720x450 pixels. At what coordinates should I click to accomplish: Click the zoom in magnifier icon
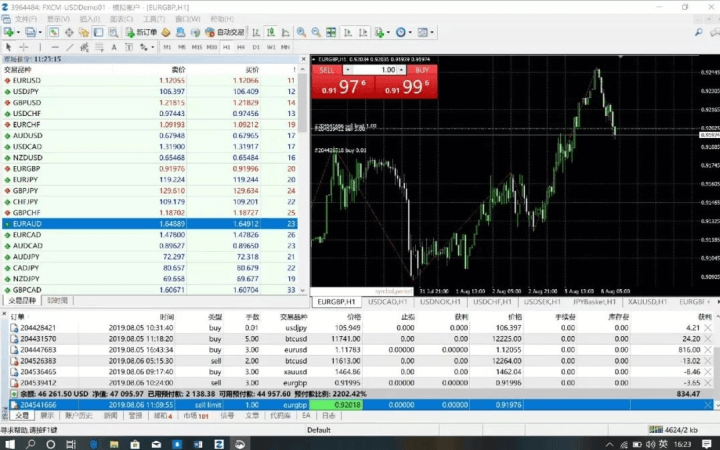pyautogui.click(x=301, y=32)
